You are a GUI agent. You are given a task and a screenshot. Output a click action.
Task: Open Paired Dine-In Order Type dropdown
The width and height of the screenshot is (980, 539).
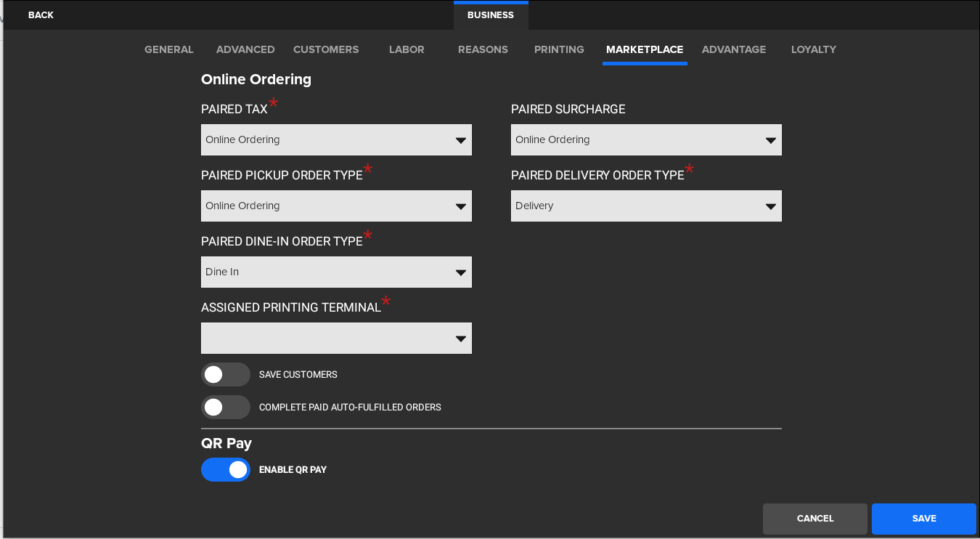(336, 272)
